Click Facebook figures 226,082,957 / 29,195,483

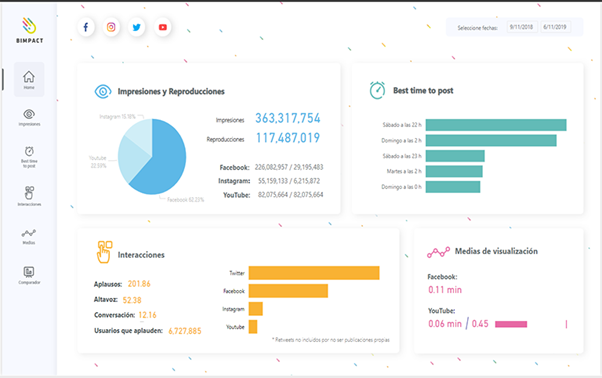[x=289, y=167]
